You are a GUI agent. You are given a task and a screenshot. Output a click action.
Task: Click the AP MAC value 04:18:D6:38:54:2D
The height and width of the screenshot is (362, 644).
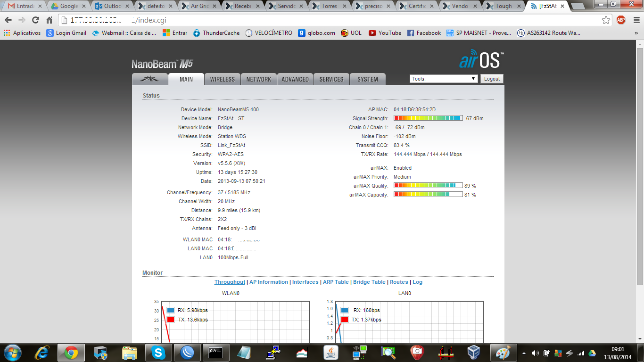point(415,109)
